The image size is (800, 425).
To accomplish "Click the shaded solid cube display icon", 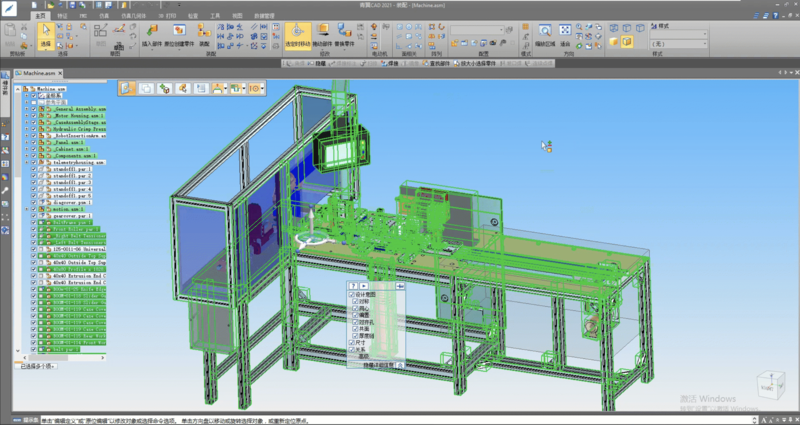I will pyautogui.click(x=614, y=41).
